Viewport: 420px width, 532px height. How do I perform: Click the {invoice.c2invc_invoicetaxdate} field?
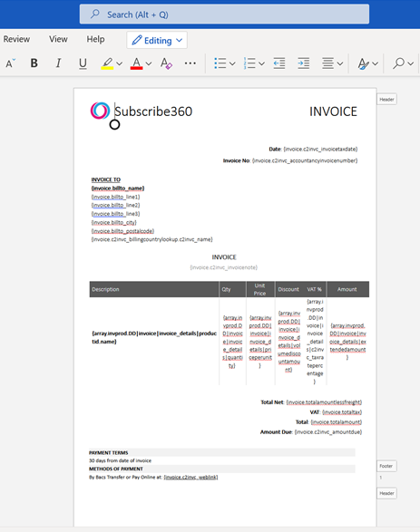320,149
